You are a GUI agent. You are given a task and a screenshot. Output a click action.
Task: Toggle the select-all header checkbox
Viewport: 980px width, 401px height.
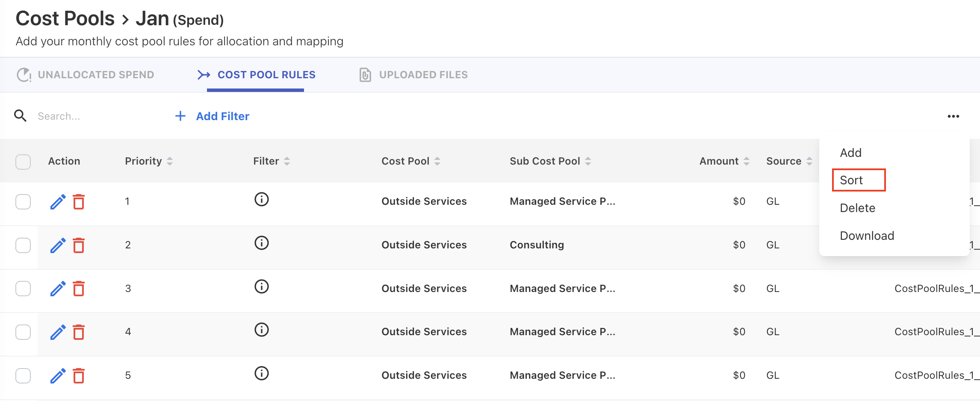coord(23,162)
